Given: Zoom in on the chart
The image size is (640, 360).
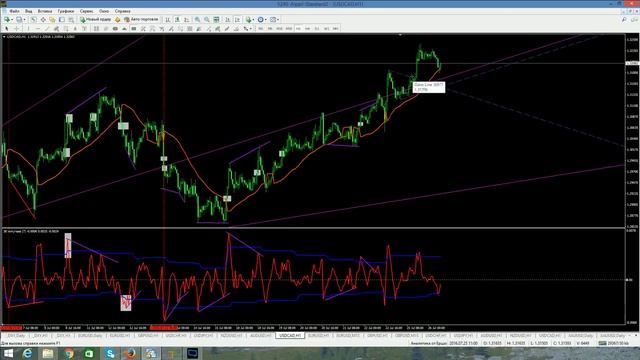Looking at the screenshot, I should [x=197, y=19].
